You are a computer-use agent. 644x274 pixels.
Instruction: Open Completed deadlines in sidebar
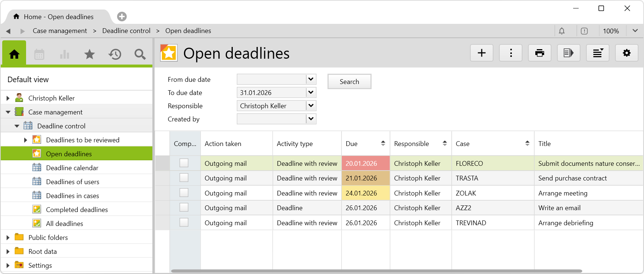click(77, 210)
